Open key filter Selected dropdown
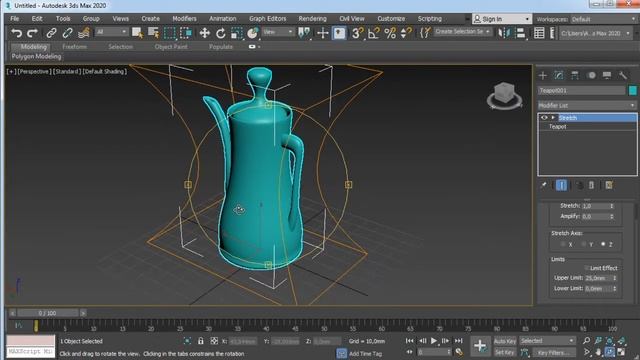The image size is (640, 360). pyautogui.click(x=547, y=340)
